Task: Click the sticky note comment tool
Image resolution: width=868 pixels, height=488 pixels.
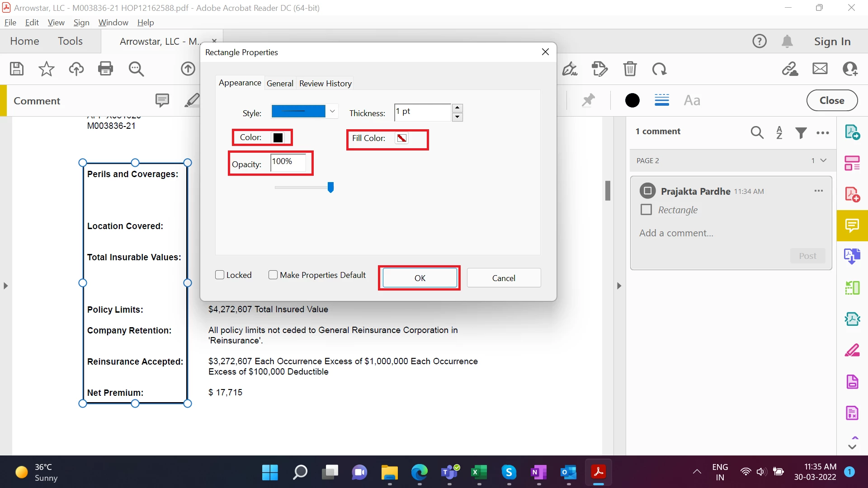Action: 162,100
